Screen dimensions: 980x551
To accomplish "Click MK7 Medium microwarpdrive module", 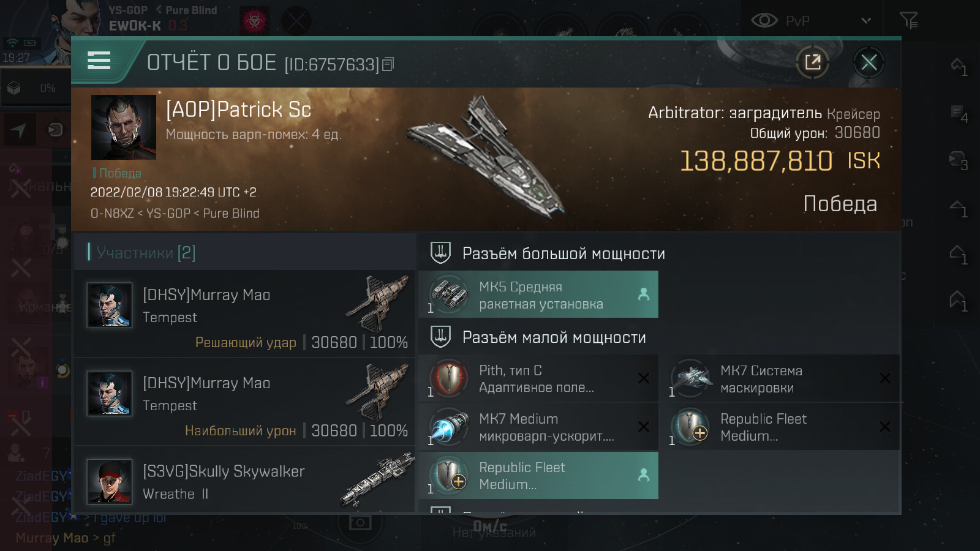I will click(x=538, y=427).
